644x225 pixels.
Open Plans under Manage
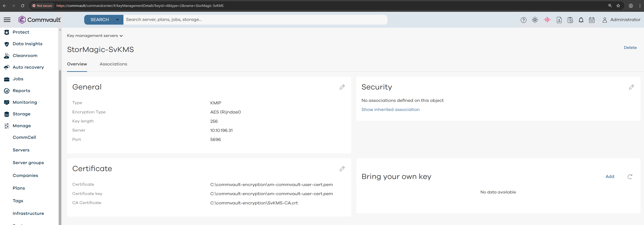pos(19,188)
